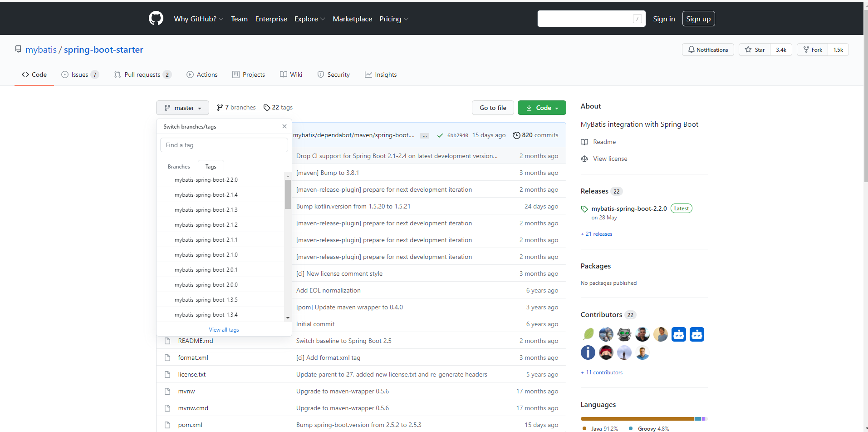This screenshot has width=868, height=432.
Task: Click the Find a tag input field
Action: coord(224,145)
